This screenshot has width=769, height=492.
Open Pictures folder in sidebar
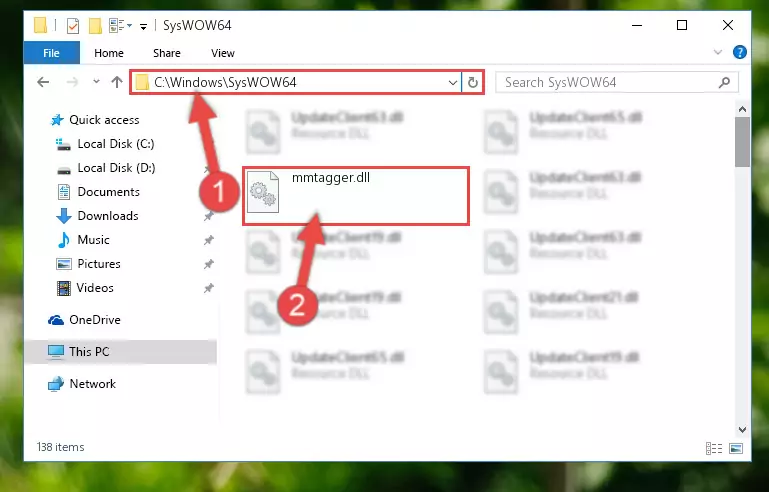click(99, 264)
